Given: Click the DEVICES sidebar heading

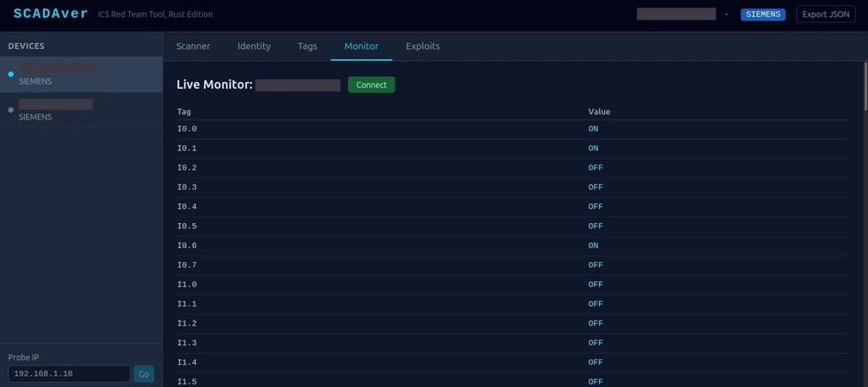Looking at the screenshot, I should 26,46.
